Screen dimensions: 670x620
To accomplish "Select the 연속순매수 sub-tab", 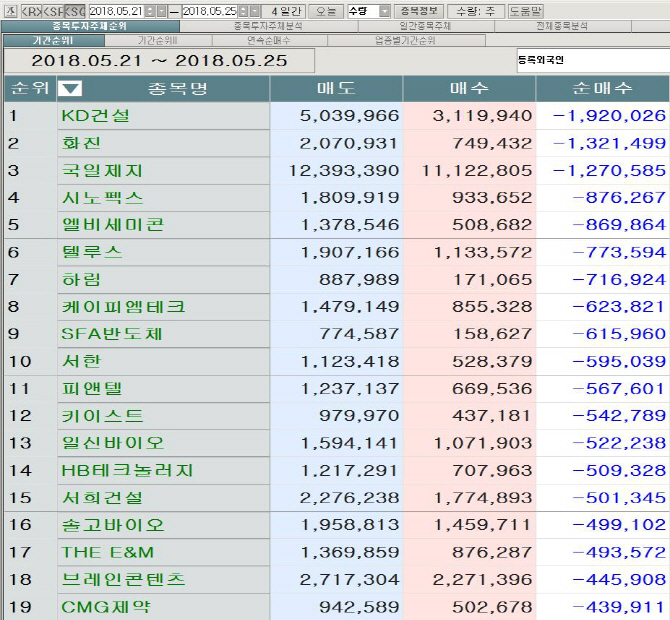I will 269,41.
